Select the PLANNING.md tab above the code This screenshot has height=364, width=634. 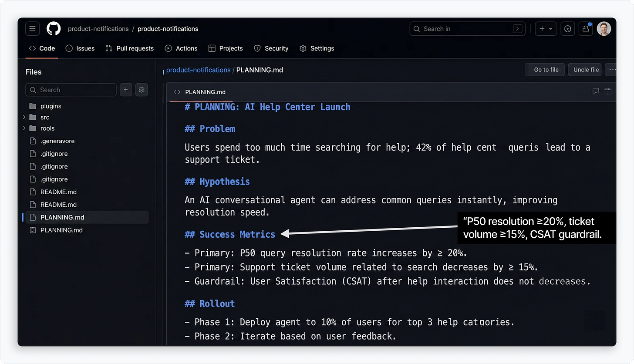click(200, 92)
